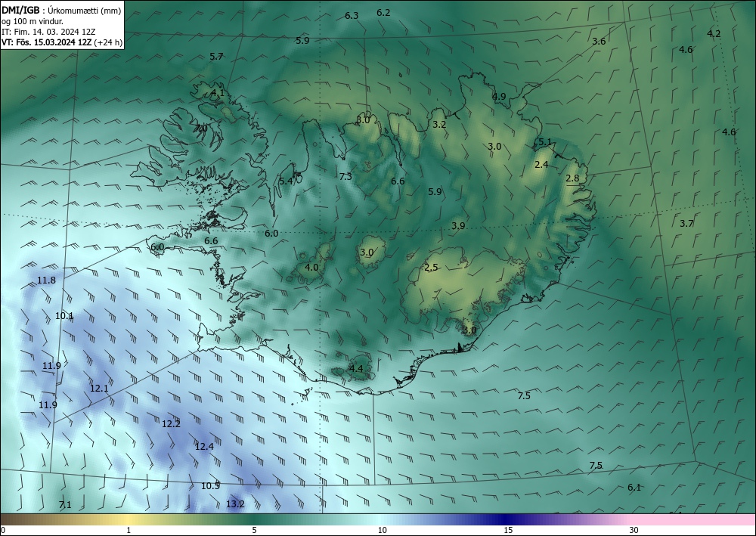Image resolution: width=756 pixels, height=536 pixels.
Task: Click the 3.2 precipitation value
Action: (439, 124)
